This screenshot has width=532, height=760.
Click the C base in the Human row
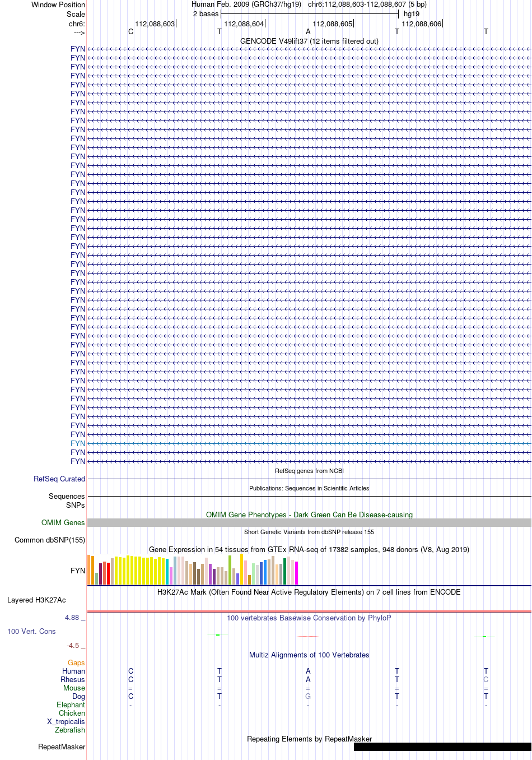click(131, 671)
